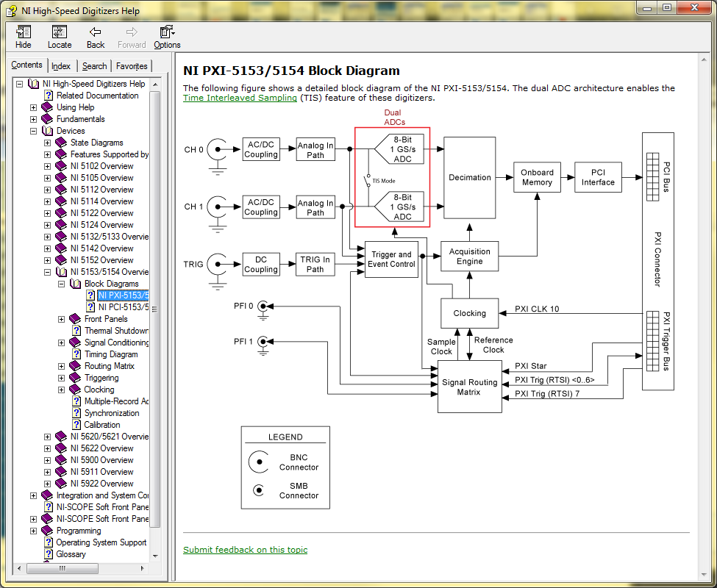This screenshot has height=588, width=717.
Task: Click the Locate toolbar icon
Action: point(60,32)
